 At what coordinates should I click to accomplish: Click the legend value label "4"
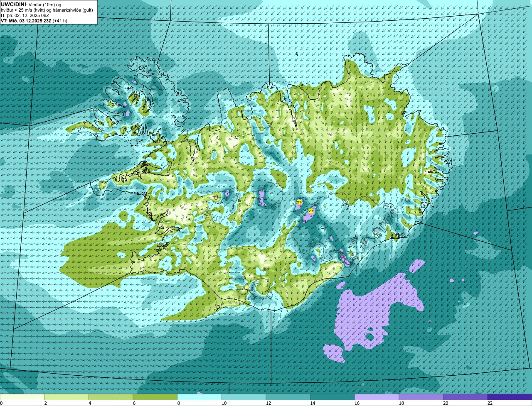pyautogui.click(x=90, y=403)
